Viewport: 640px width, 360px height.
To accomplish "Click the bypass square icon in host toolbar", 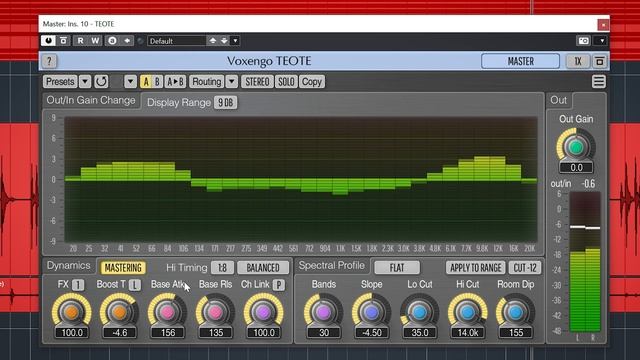I will click(64, 41).
